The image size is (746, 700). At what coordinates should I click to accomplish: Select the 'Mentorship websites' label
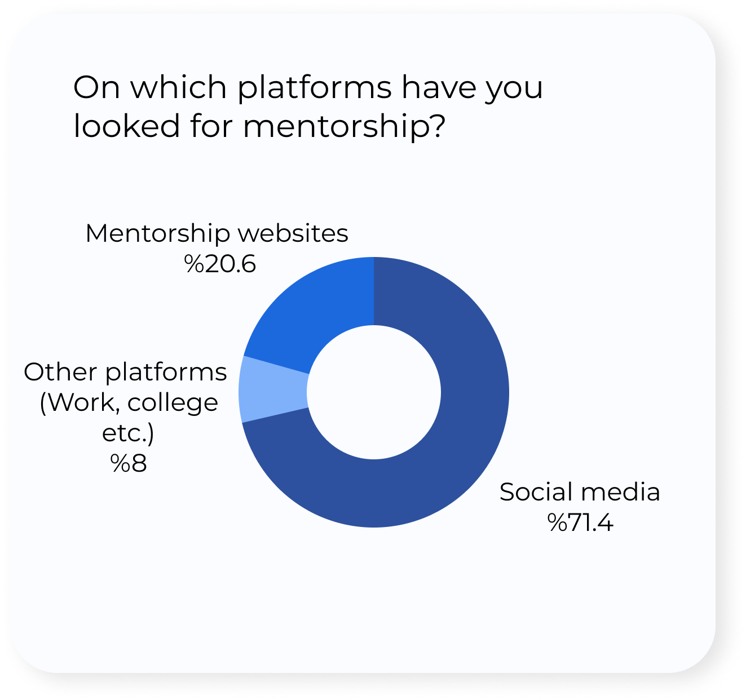pyautogui.click(x=217, y=233)
